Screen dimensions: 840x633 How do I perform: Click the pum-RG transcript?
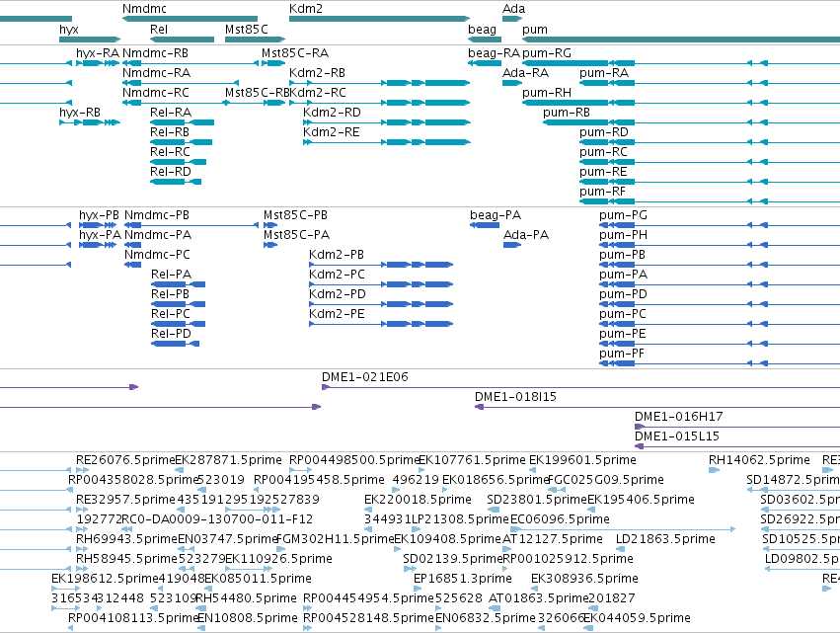coord(681,63)
